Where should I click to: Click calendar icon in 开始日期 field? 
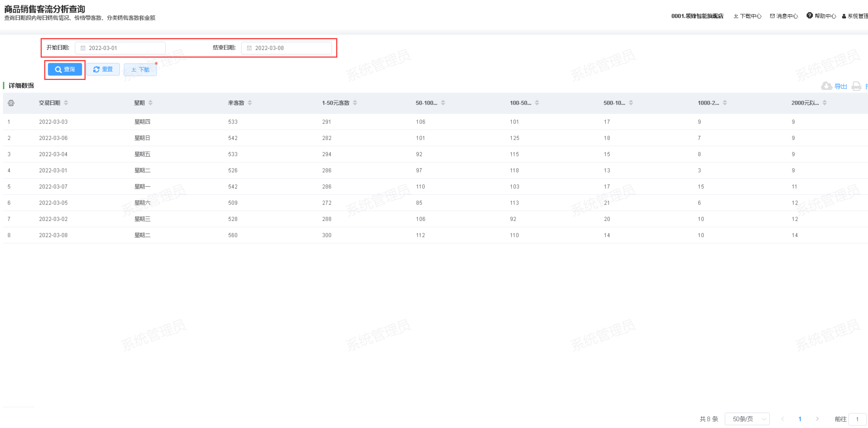click(83, 48)
